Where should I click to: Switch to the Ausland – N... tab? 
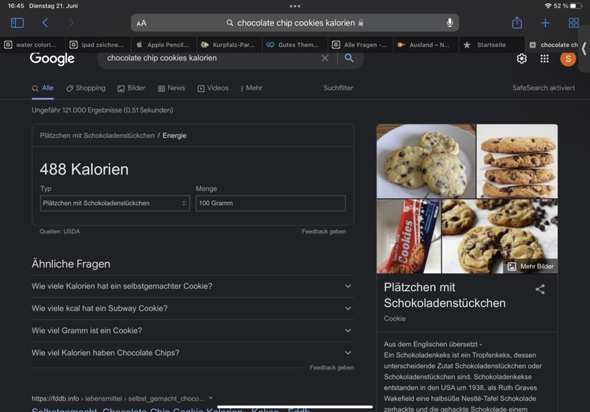[x=426, y=45]
